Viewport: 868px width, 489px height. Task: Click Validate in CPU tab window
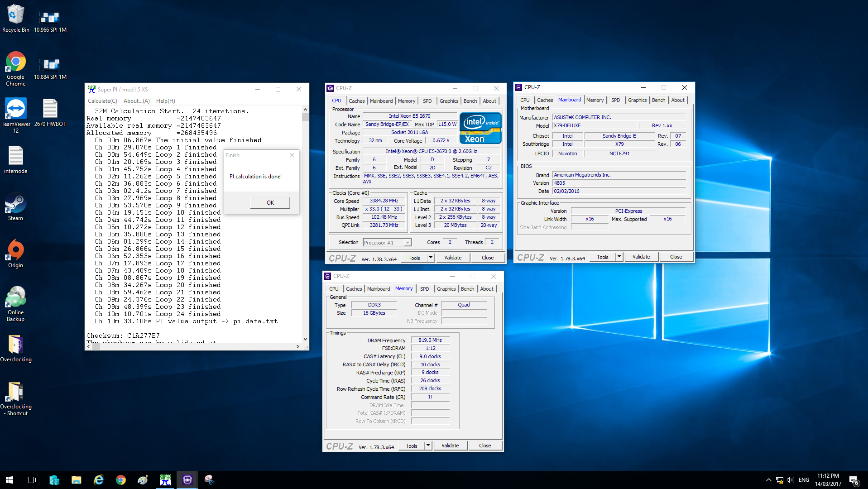[x=453, y=258]
